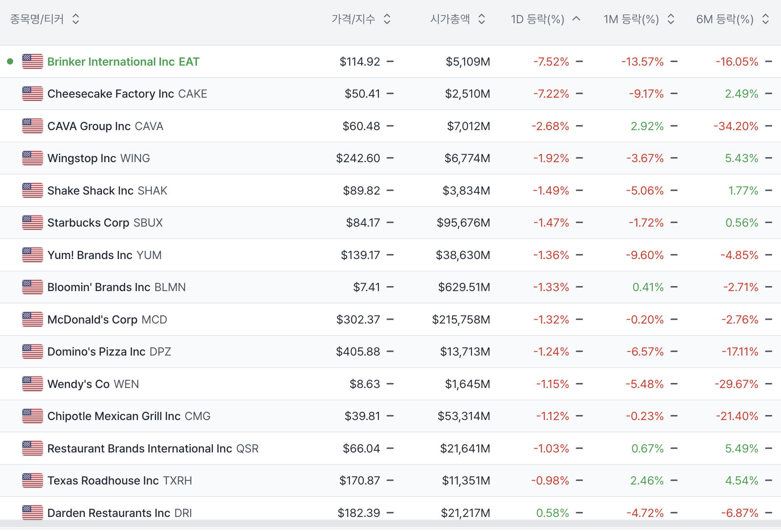
Task: Toggle 1D 등락(%) sort arrow
Action: 576,19
